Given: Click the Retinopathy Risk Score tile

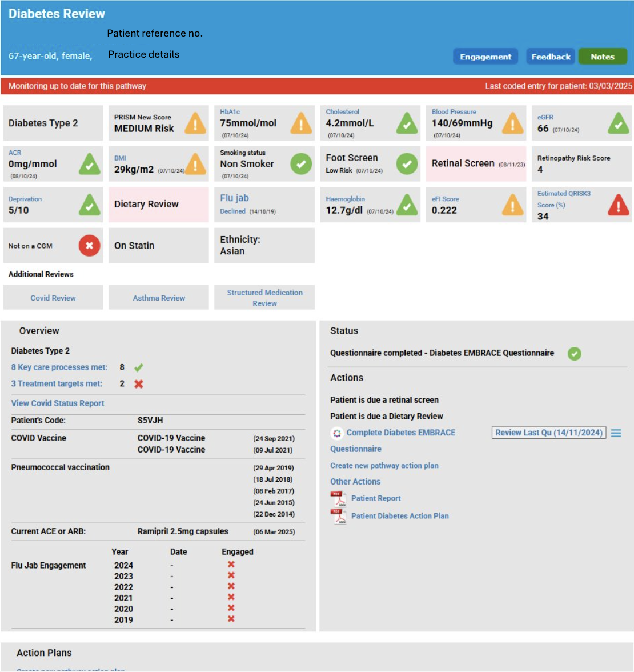Looking at the screenshot, I should tap(581, 163).
